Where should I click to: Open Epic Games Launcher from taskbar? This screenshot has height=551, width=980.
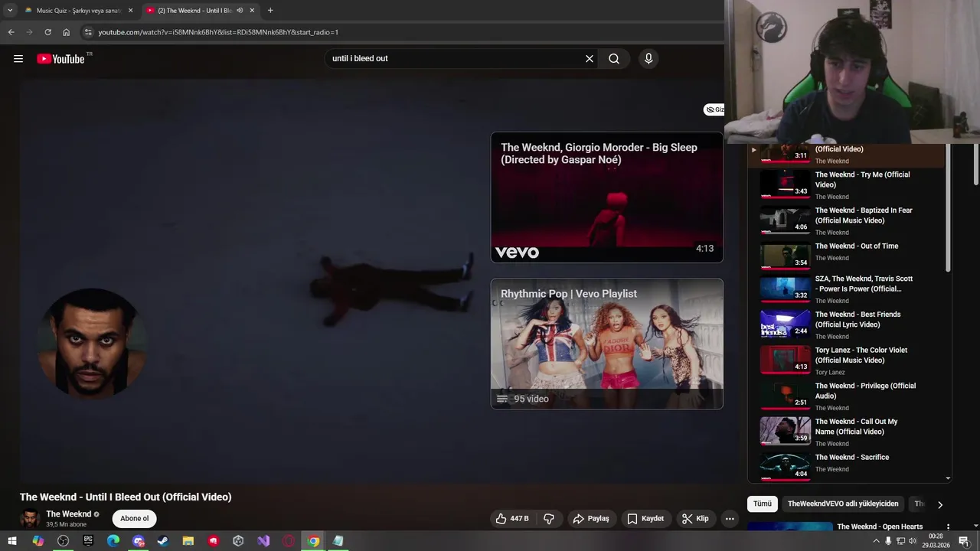88,541
